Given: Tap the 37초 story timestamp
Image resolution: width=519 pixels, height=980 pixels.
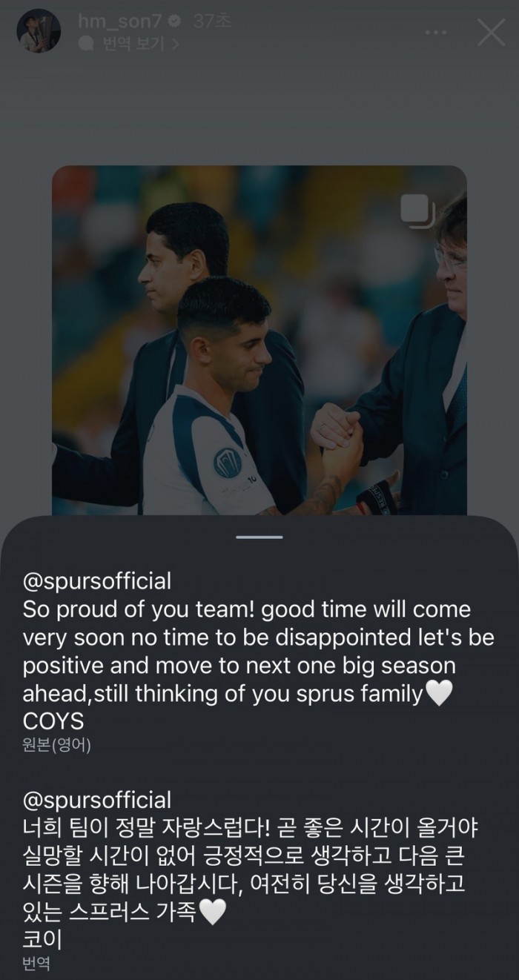Looking at the screenshot, I should 211,23.
